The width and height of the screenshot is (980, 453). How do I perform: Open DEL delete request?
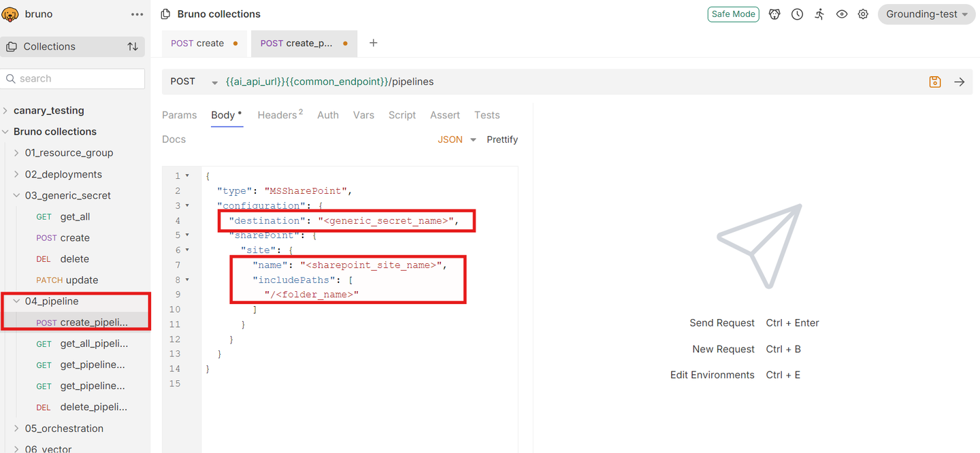[73, 259]
